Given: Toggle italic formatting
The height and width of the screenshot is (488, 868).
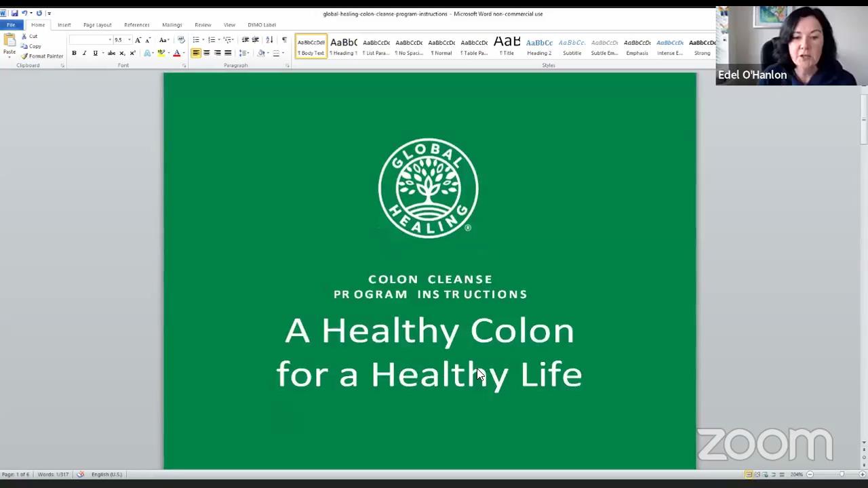Looking at the screenshot, I should coord(84,53).
